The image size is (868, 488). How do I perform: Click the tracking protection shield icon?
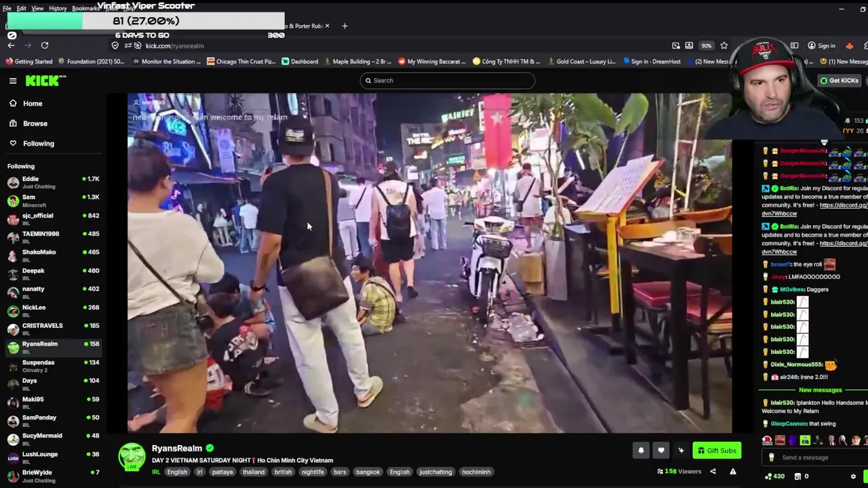tap(115, 45)
